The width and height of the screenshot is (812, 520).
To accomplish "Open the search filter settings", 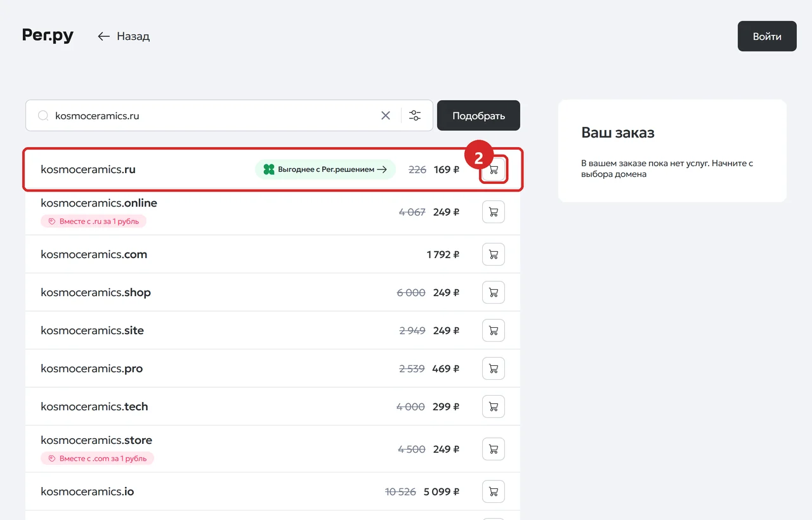I will [415, 115].
